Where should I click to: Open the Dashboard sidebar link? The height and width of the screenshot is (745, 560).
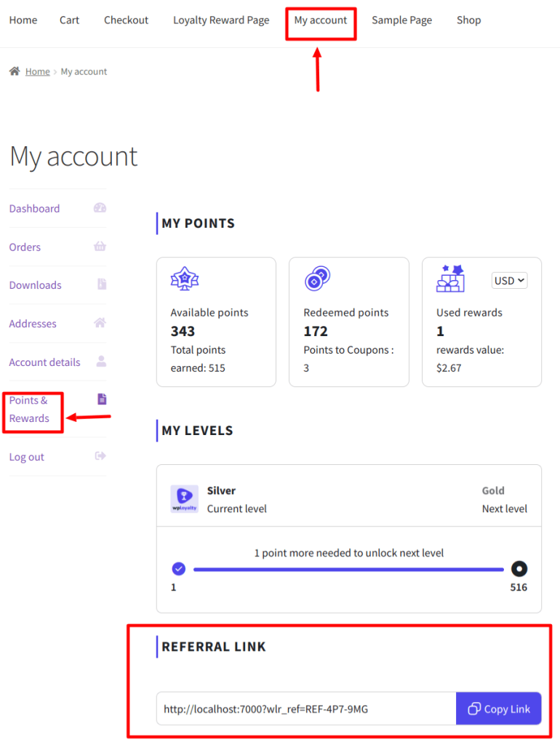point(34,209)
